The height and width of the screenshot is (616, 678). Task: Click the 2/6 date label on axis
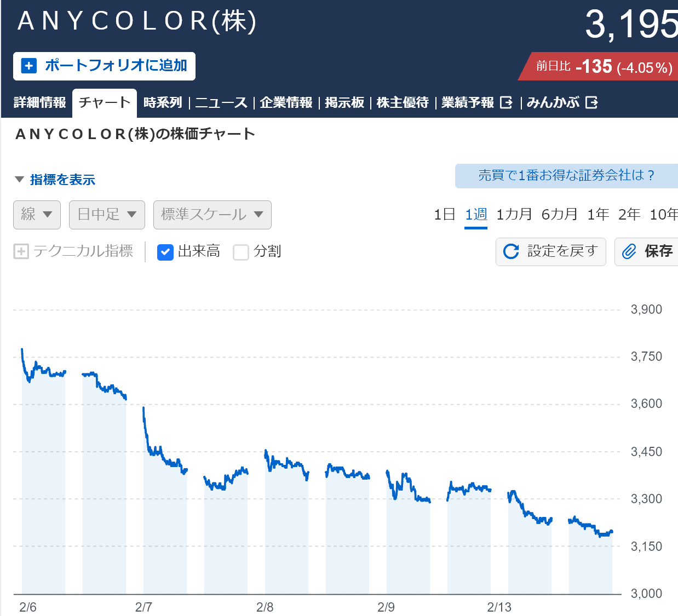(x=28, y=607)
